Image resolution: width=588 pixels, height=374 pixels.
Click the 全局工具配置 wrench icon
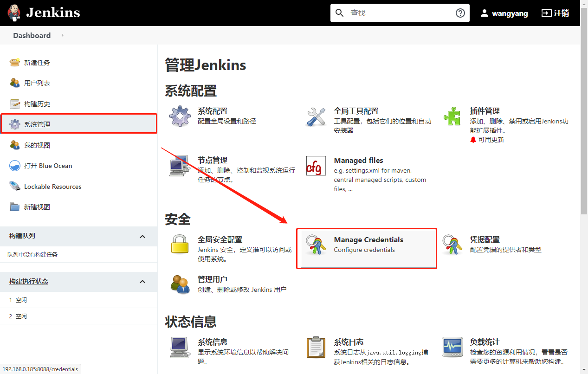(x=316, y=116)
